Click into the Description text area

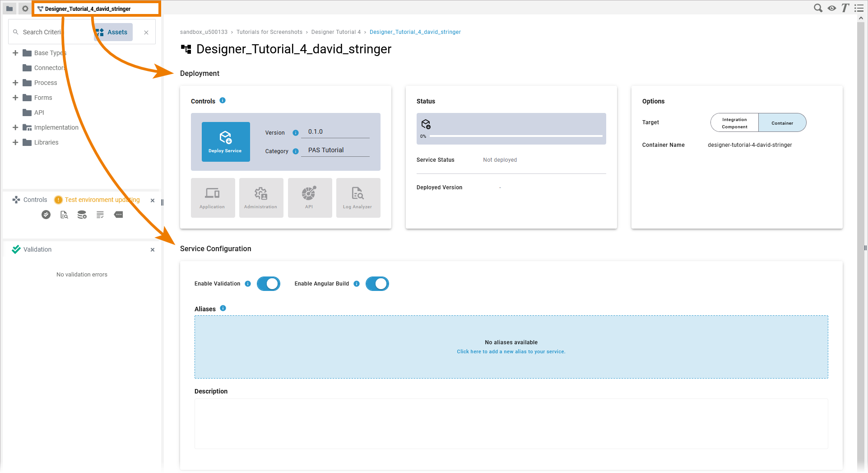coord(511,424)
